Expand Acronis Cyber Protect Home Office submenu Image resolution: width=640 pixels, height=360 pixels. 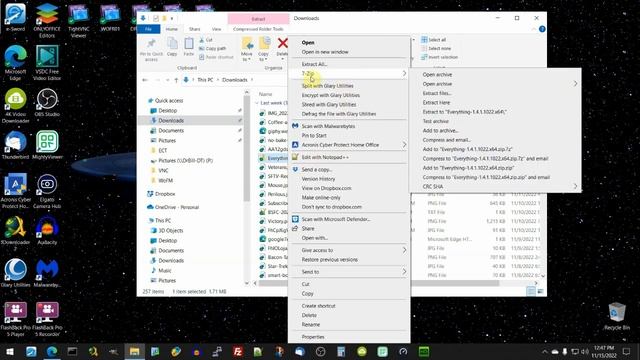[x=349, y=145]
